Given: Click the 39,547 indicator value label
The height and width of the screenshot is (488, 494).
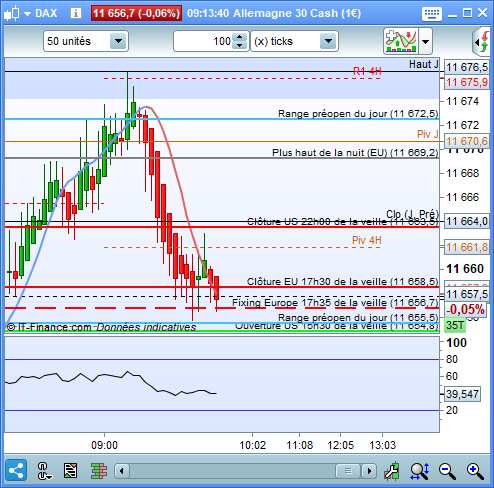Looking at the screenshot, I should tap(462, 394).
